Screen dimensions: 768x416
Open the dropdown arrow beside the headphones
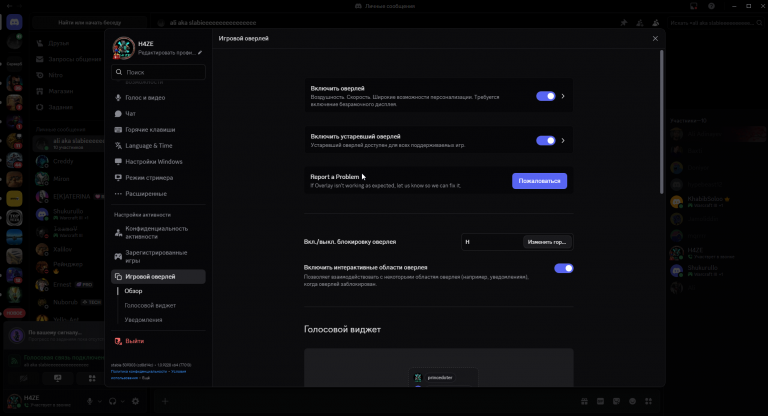click(122, 401)
